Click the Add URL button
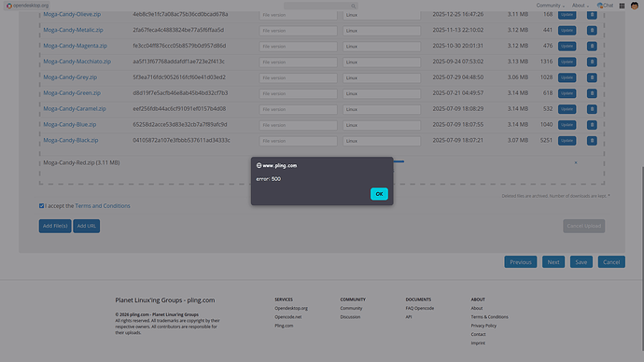The height and width of the screenshot is (362, 644). [x=86, y=226]
